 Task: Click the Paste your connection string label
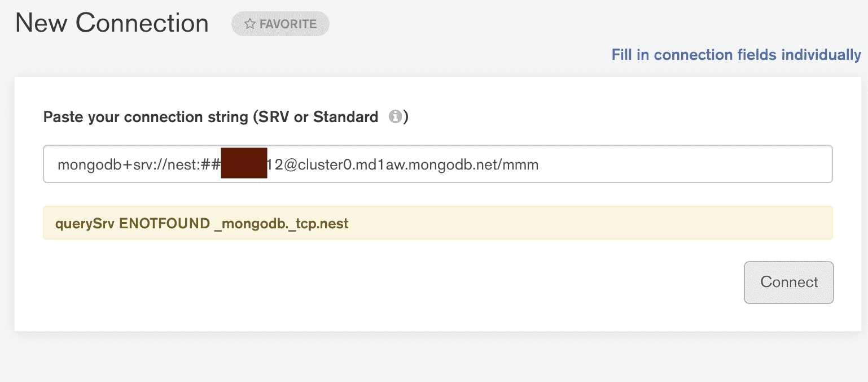click(146, 117)
